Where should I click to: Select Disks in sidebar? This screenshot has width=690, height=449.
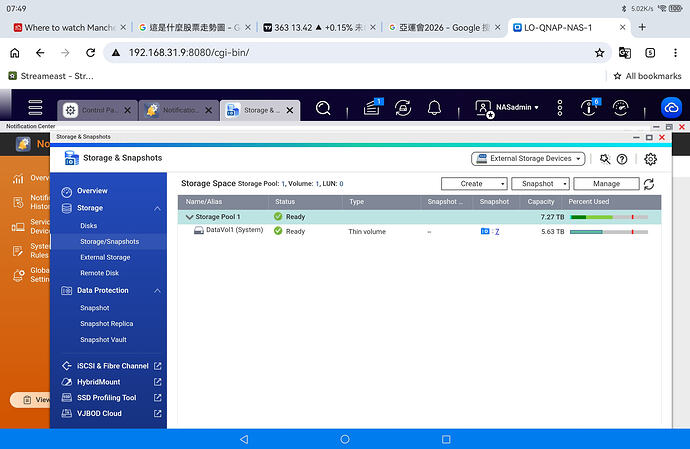pos(88,226)
